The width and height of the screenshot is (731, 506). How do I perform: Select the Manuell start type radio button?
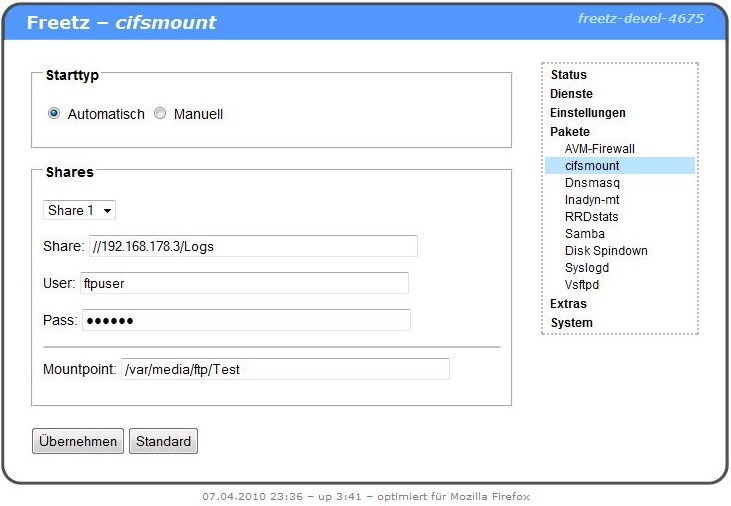(160, 114)
